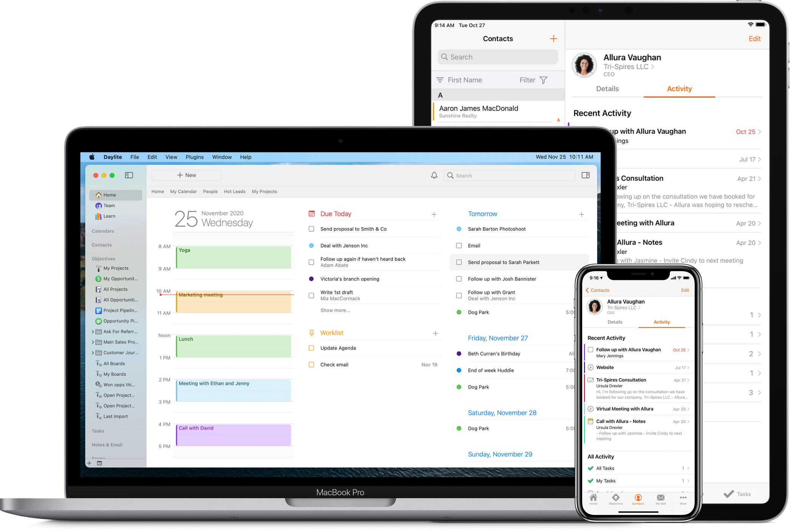This screenshot has height=532, width=790.
Task: Click the bell notification icon in Daylite toolbar
Action: click(x=434, y=175)
